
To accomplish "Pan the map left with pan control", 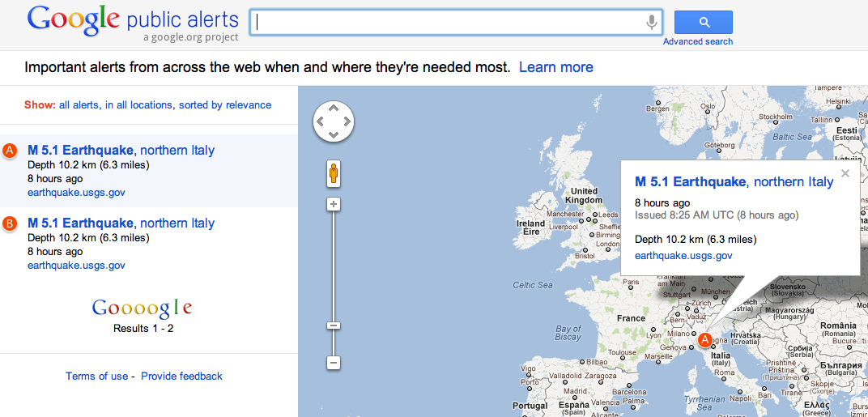I will coord(320,121).
